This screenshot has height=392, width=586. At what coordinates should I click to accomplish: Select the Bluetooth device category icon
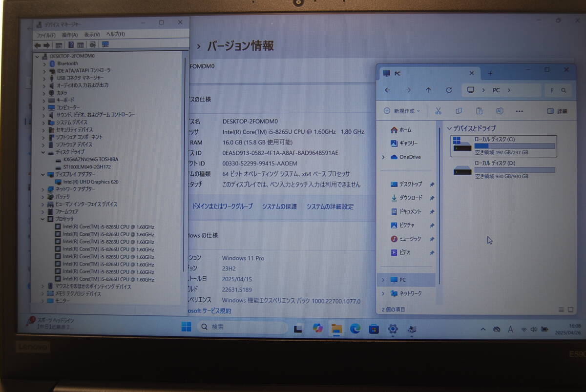(x=51, y=63)
